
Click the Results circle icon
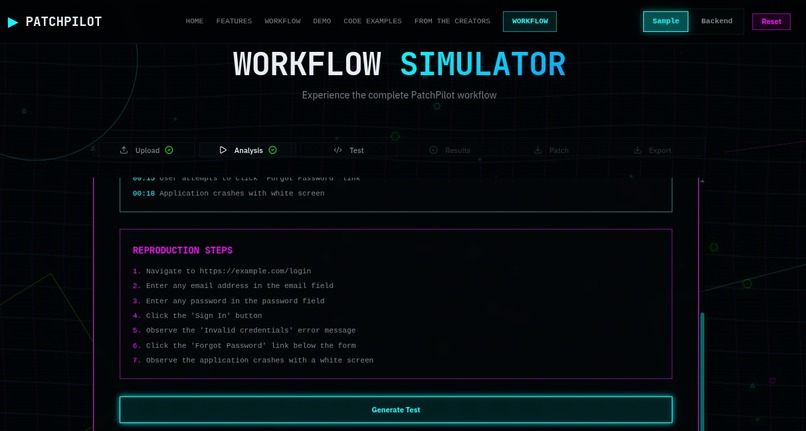coord(433,150)
